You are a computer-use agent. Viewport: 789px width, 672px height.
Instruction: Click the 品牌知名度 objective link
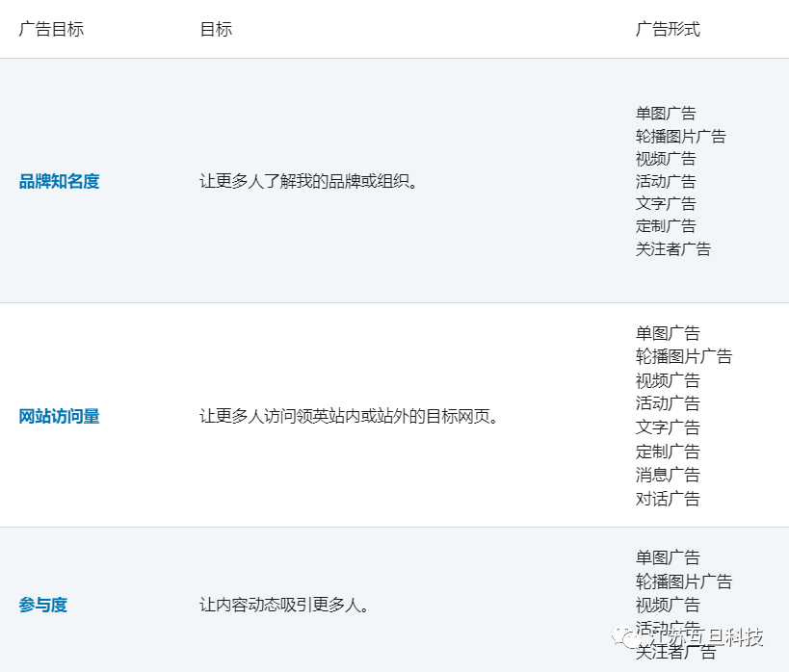click(59, 181)
